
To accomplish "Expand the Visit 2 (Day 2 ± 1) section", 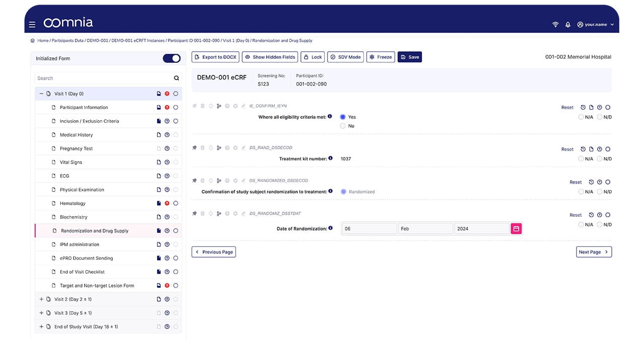I will (41, 299).
